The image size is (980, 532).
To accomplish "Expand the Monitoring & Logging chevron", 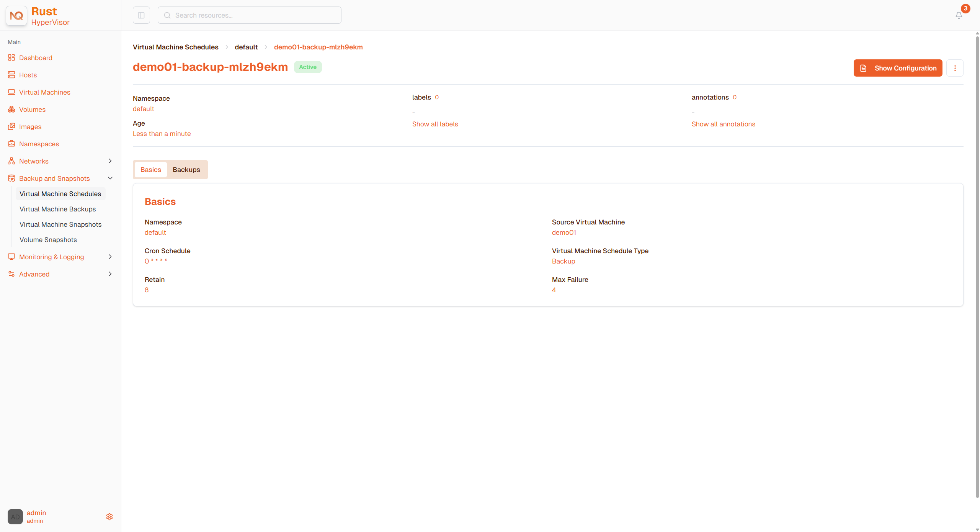I will tap(110, 257).
